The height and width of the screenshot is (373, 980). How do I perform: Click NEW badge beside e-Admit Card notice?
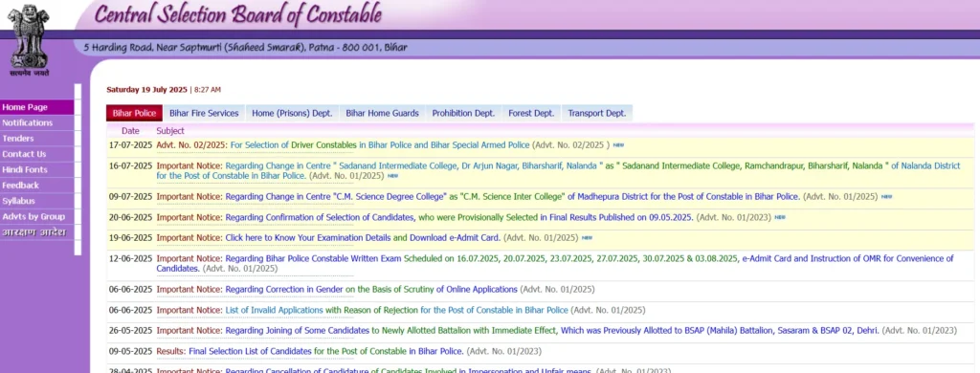point(587,238)
